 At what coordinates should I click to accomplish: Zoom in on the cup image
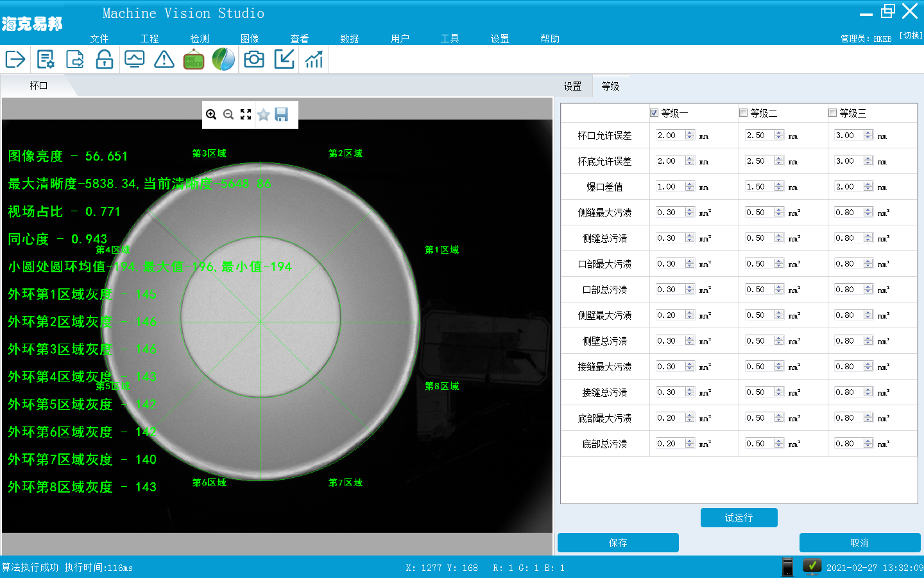coord(211,115)
